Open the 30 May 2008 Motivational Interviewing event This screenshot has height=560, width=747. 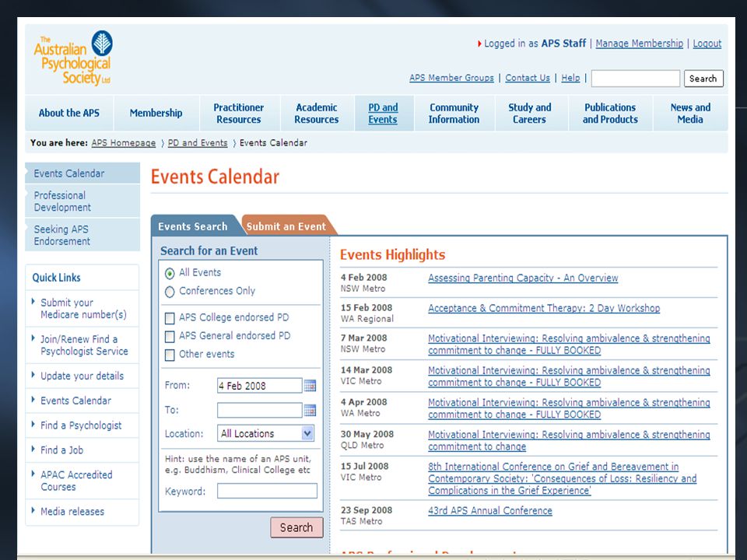point(569,440)
